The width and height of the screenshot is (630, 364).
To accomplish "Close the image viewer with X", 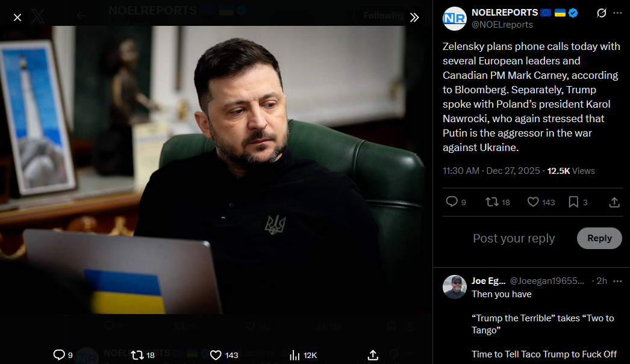I will coord(17,17).
